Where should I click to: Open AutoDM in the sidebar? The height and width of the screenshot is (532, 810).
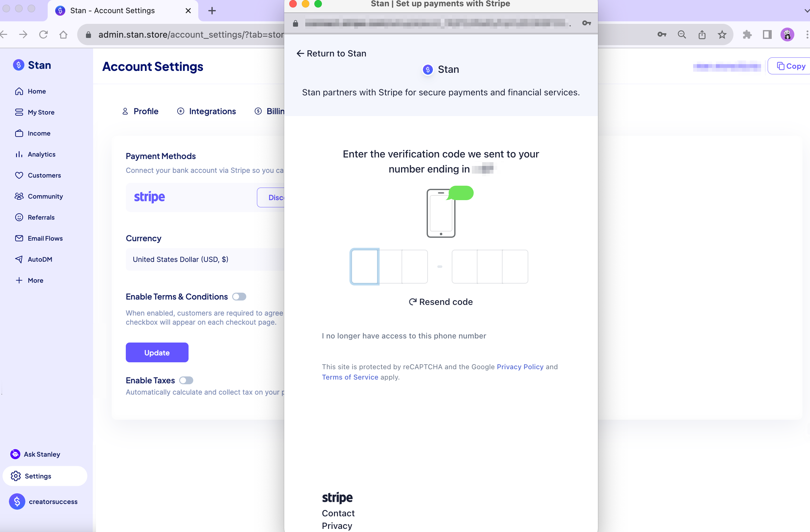click(x=33, y=259)
